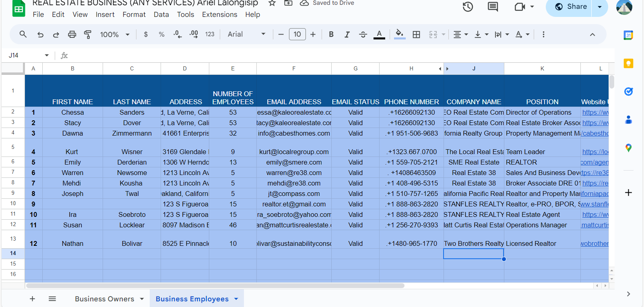Screen dimensions: 644x307
Task: Open the Help menu
Action: (x=253, y=14)
